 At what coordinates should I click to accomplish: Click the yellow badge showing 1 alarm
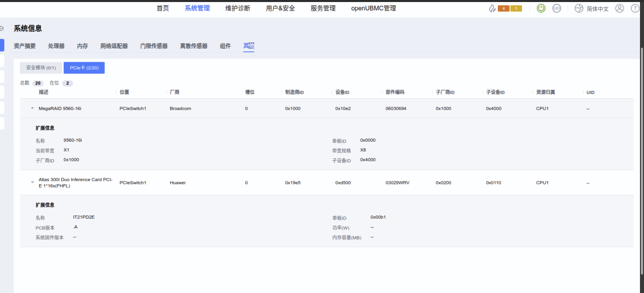point(516,8)
